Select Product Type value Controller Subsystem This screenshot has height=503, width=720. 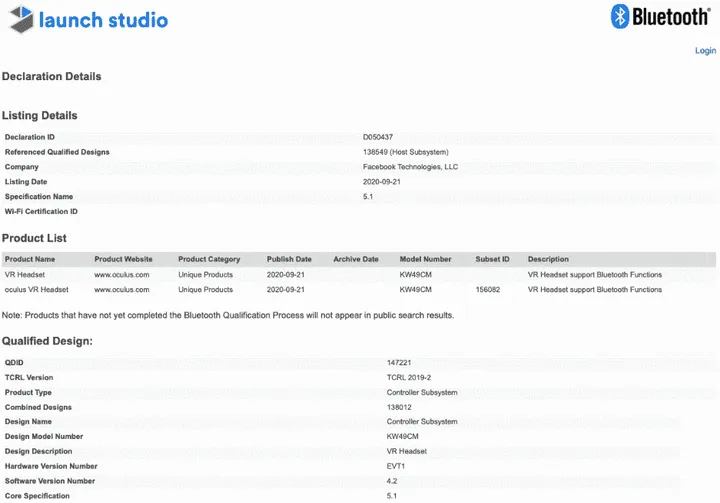click(422, 392)
